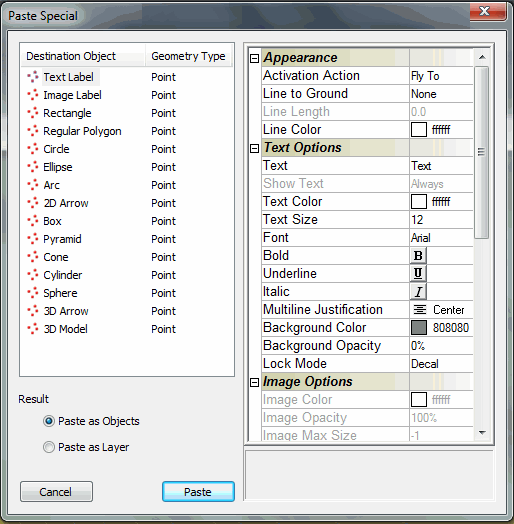Screen dimensions: 514x524
Task: Select the Cylinder destination object
Action: [62, 275]
